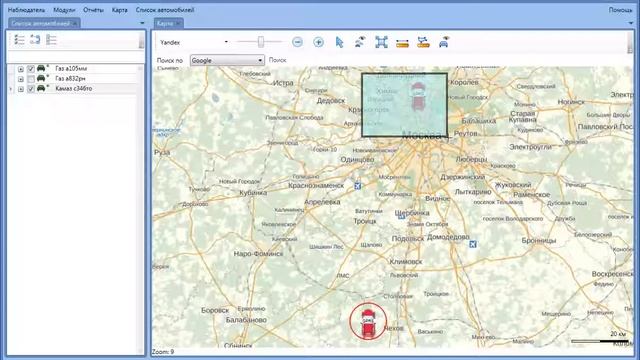Adjust the map zoom slider handle
The image size is (640, 360).
point(261,42)
